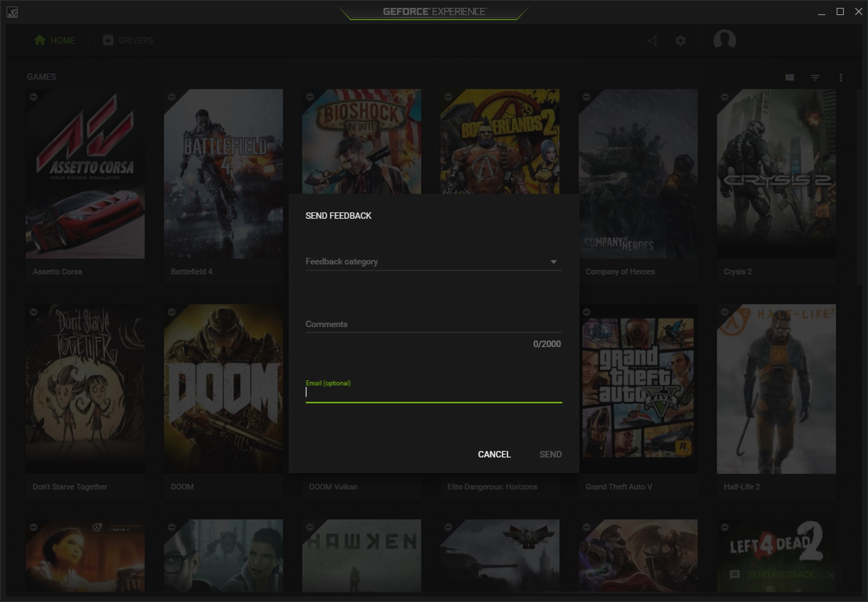Viewport: 868px width, 602px height.
Task: Open settings via the gear icon
Action: (x=680, y=41)
